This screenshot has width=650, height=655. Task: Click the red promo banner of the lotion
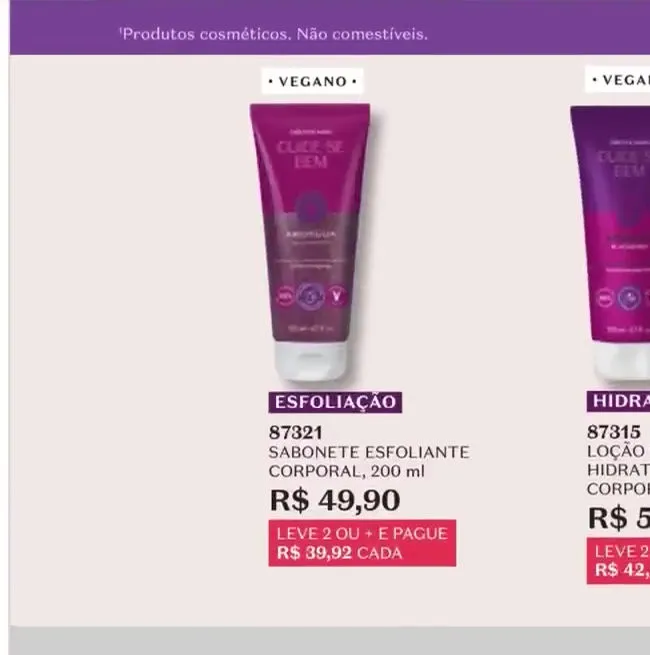coord(618,561)
